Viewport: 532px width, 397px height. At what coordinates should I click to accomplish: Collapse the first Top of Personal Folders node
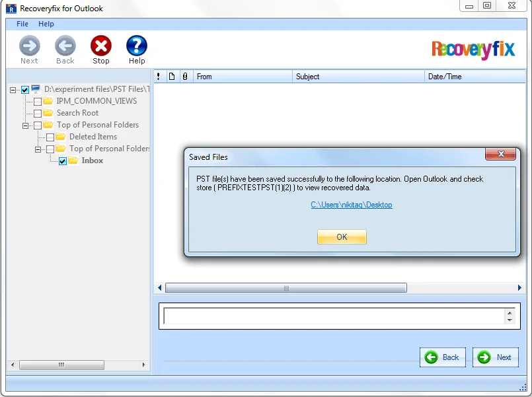click(x=26, y=126)
